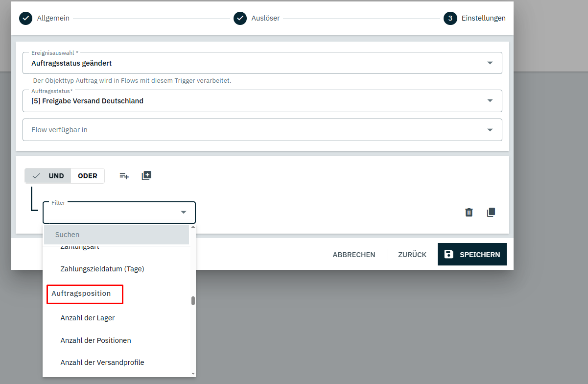Pick Zahlungszieldatum (Tage) filter option
This screenshot has height=384, width=588.
click(x=102, y=269)
